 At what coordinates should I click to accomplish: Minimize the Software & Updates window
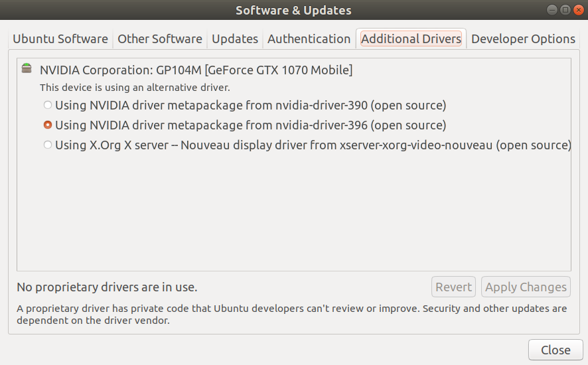(x=553, y=10)
